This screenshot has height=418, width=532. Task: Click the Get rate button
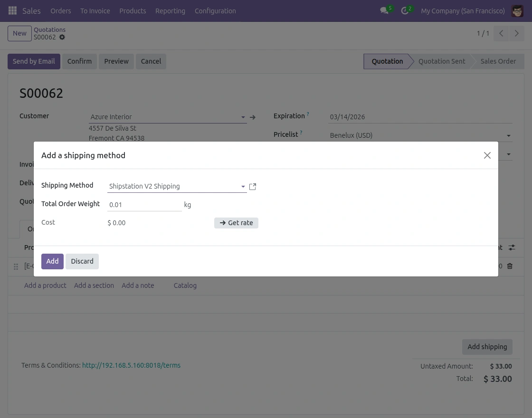coord(236,223)
